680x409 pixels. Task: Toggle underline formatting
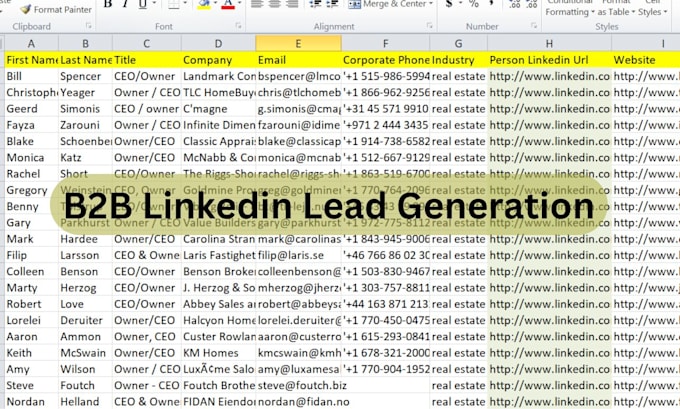[x=142, y=4]
